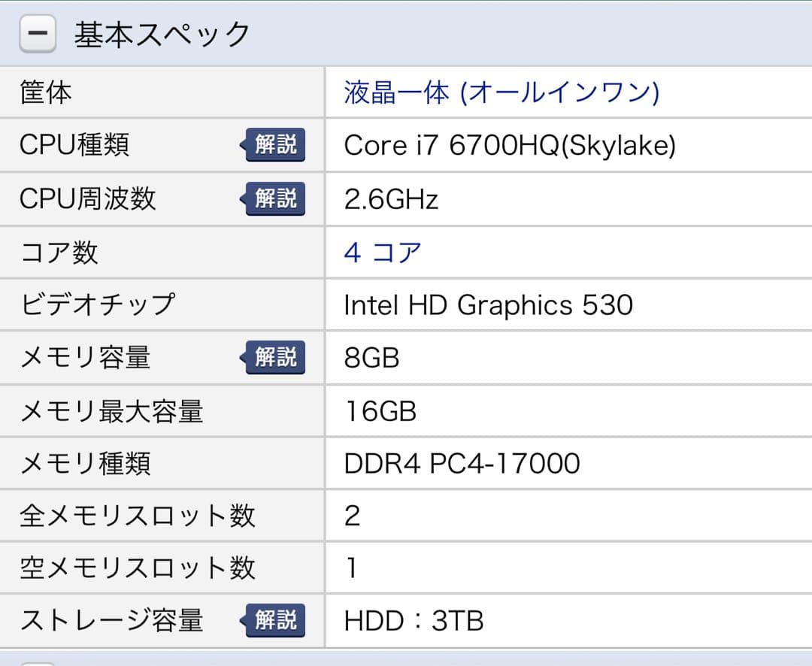The height and width of the screenshot is (666, 812).
Task: Select the 基本スペック header title
Action: 159,33
